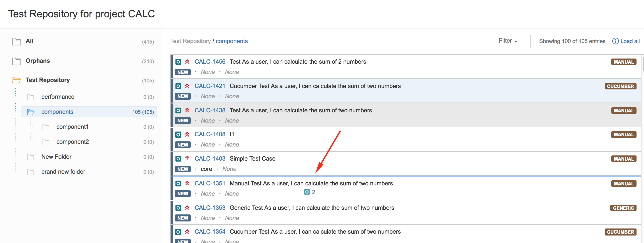Click the component2 folder icon
The height and width of the screenshot is (243, 644).
click(46, 142)
